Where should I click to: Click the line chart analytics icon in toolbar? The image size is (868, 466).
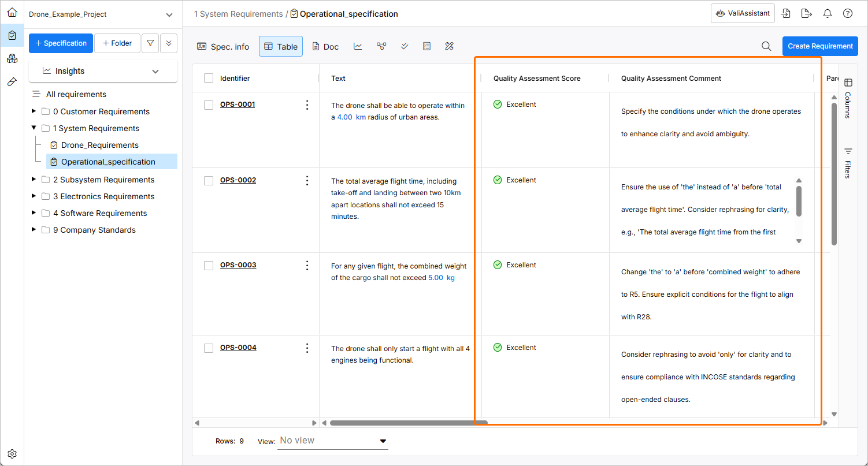pyautogui.click(x=358, y=46)
